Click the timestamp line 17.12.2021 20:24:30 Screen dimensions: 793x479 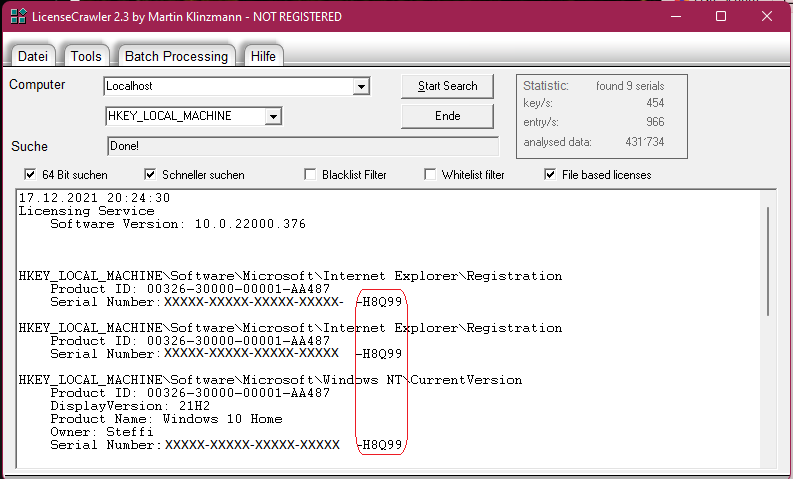94,198
